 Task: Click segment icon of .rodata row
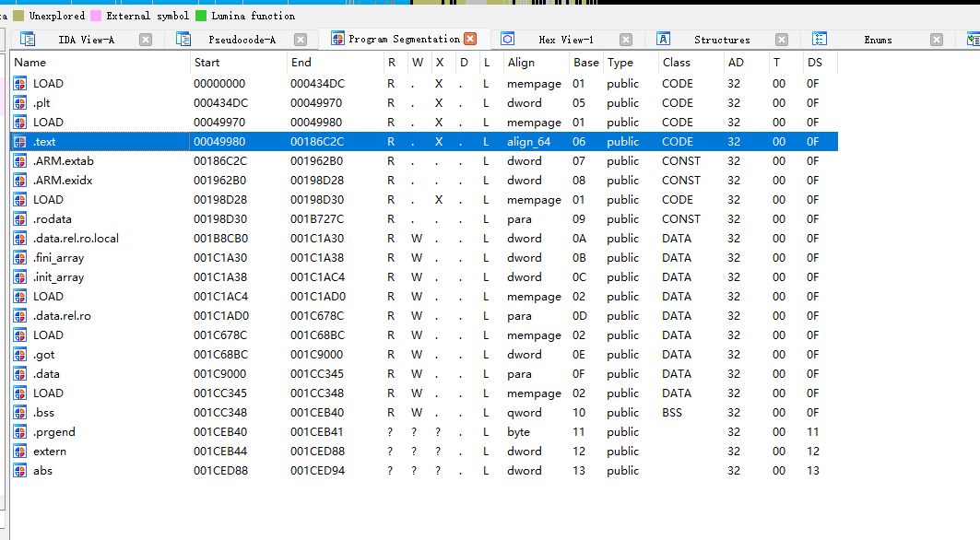pyautogui.click(x=20, y=219)
